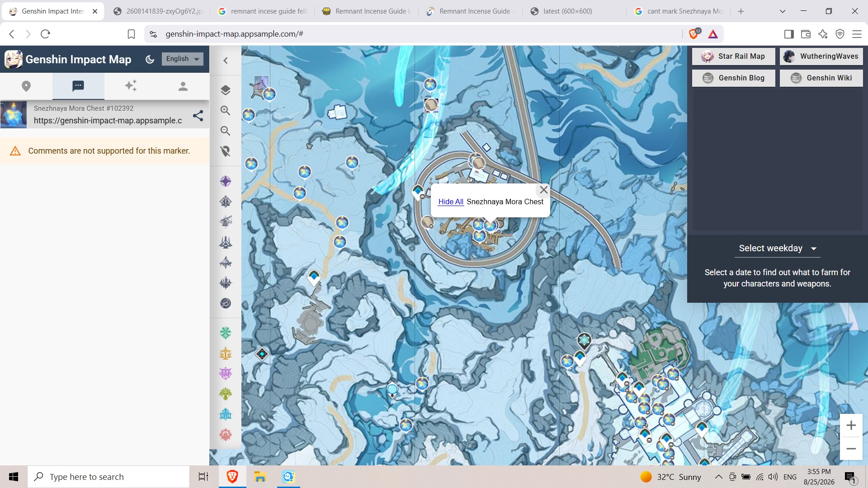
Task: Open Brave Shields lion icon
Action: pos(693,34)
